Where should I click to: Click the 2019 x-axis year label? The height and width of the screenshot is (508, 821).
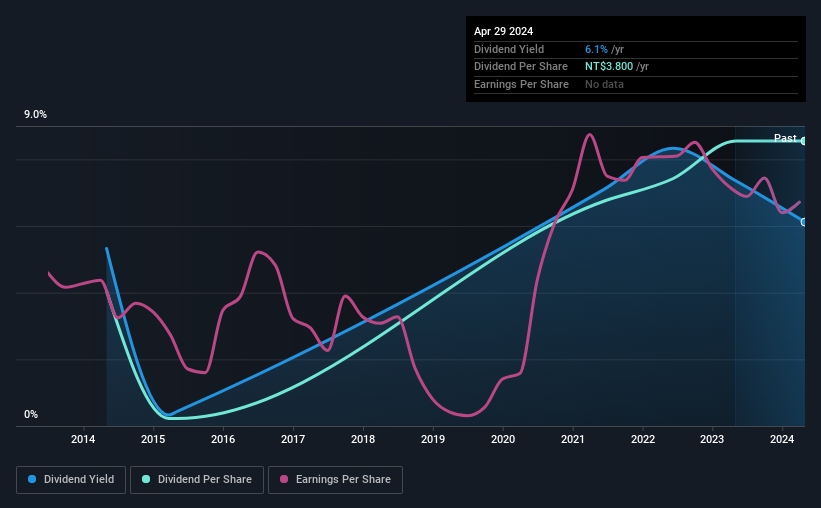[x=433, y=439]
